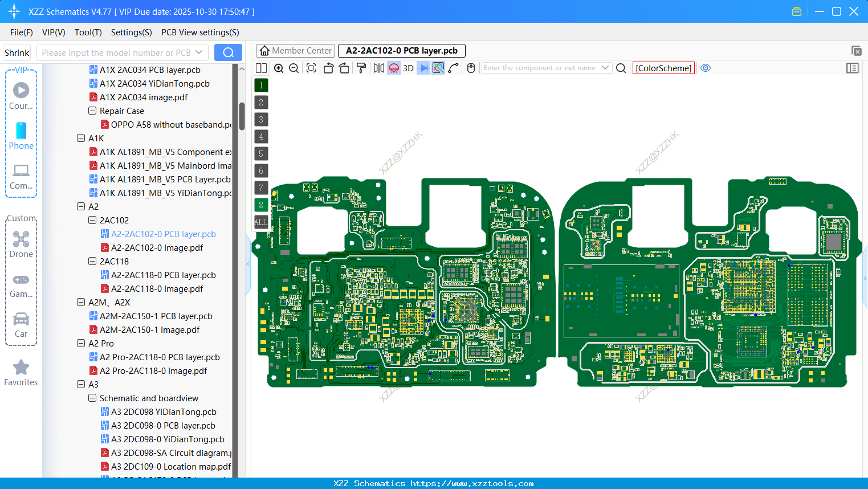Open the Settings(S) menu
The image size is (868, 489).
131,32
